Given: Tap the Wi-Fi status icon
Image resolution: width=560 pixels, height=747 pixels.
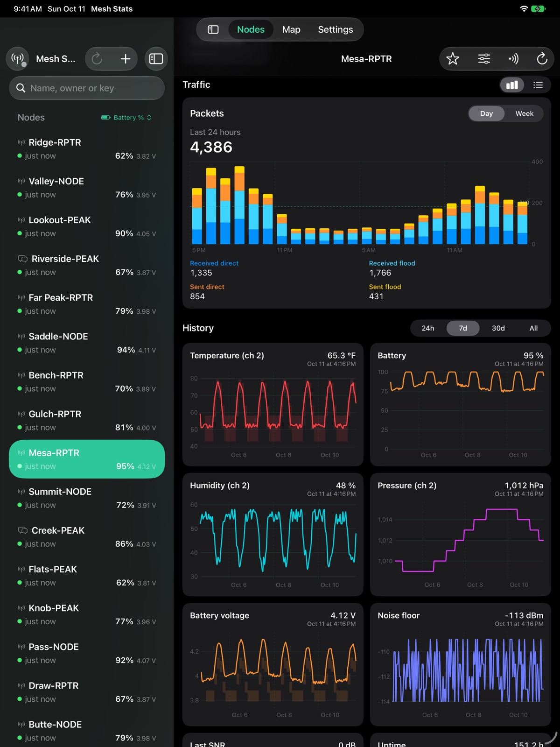Looking at the screenshot, I should click(524, 9).
